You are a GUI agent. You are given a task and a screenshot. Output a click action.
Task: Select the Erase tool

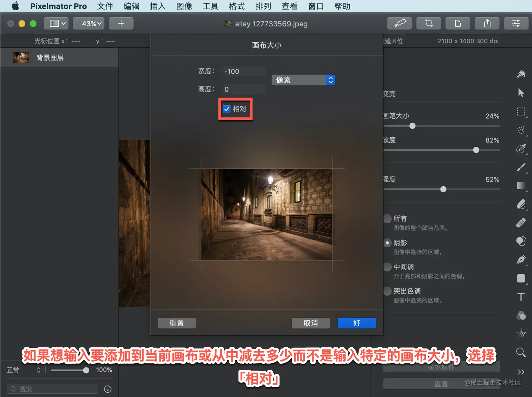pyautogui.click(x=521, y=204)
